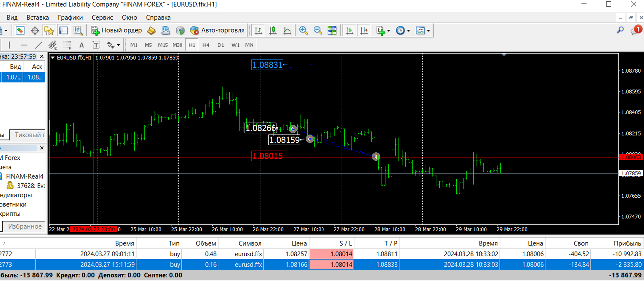Viewport: 644px width, 281px height.
Task: Open the Signals radio-wave icon
Action: tap(180, 30)
